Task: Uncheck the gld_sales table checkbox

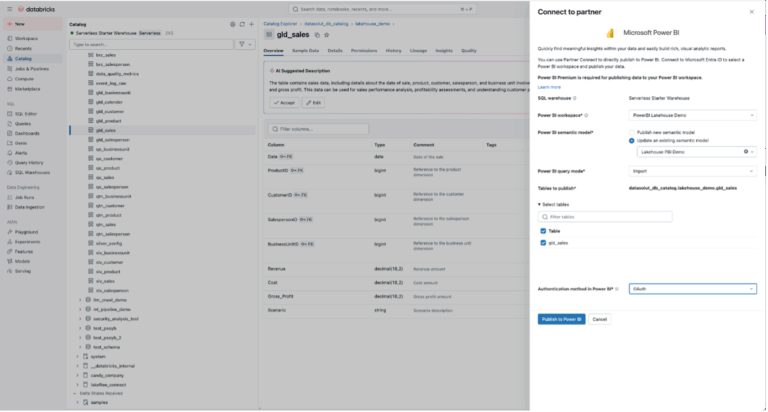Action: pyautogui.click(x=543, y=242)
